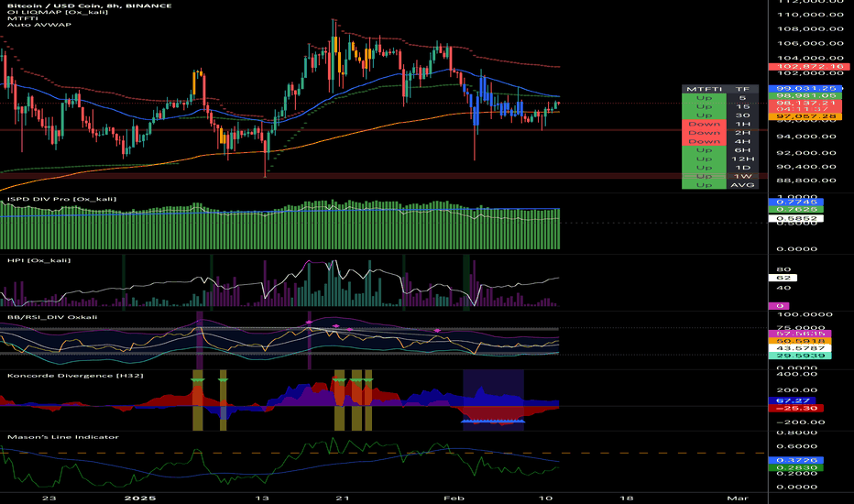Click the 90,400.00 price axis tick
The image size is (854, 504).
(806, 167)
